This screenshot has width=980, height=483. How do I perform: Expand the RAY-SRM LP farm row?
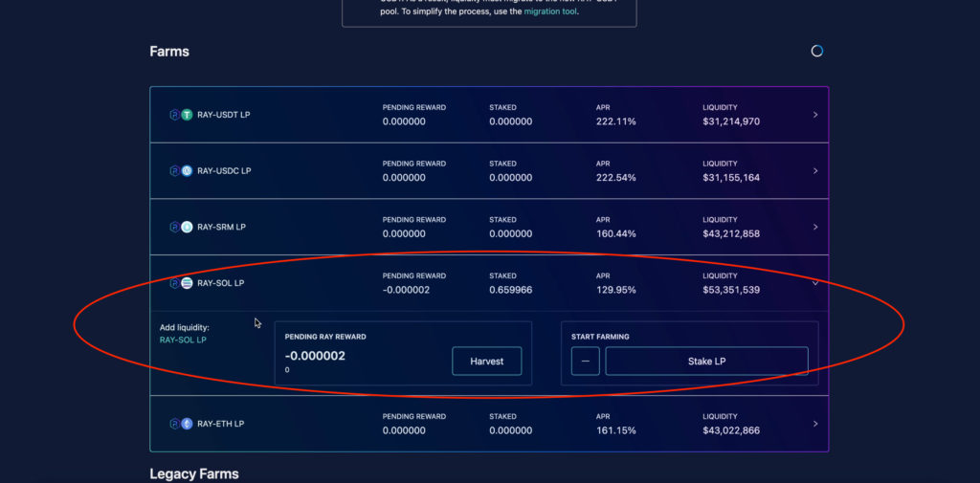click(x=815, y=227)
